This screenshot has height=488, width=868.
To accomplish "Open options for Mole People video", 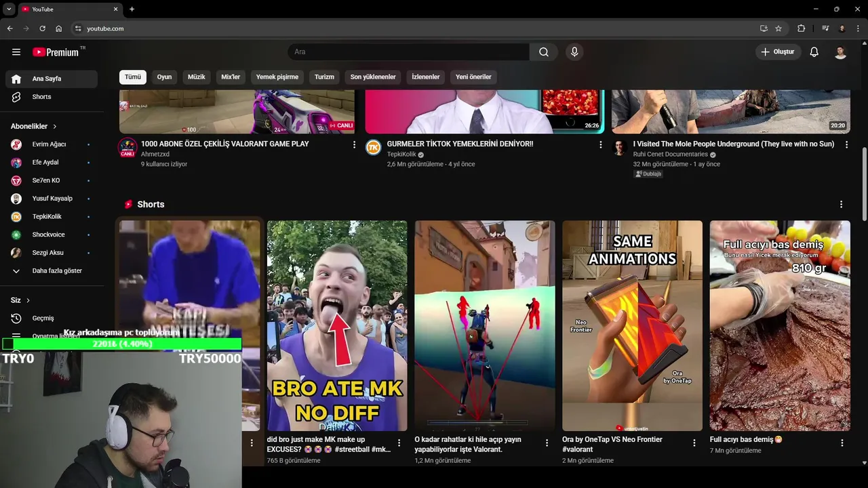I will click(846, 144).
